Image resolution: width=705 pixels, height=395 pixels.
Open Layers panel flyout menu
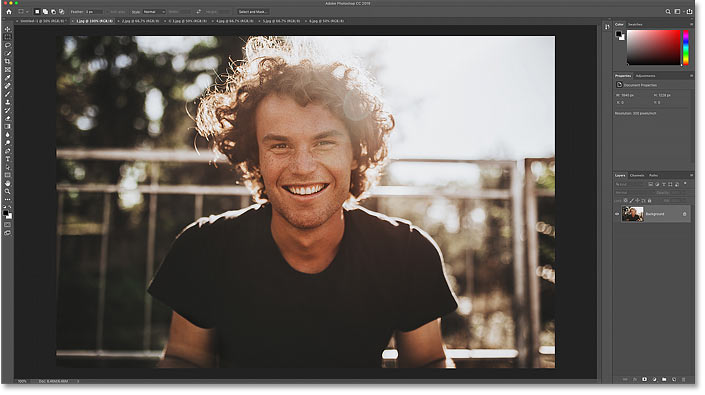[x=692, y=175]
